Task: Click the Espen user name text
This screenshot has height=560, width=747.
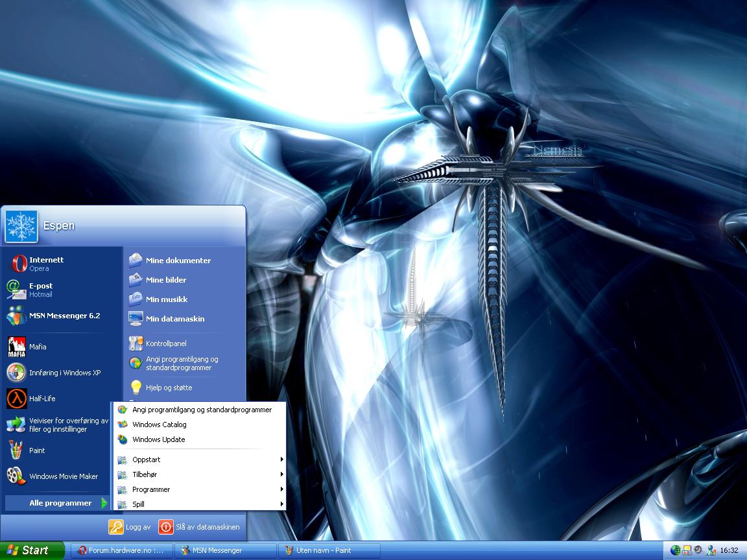Action: (59, 226)
